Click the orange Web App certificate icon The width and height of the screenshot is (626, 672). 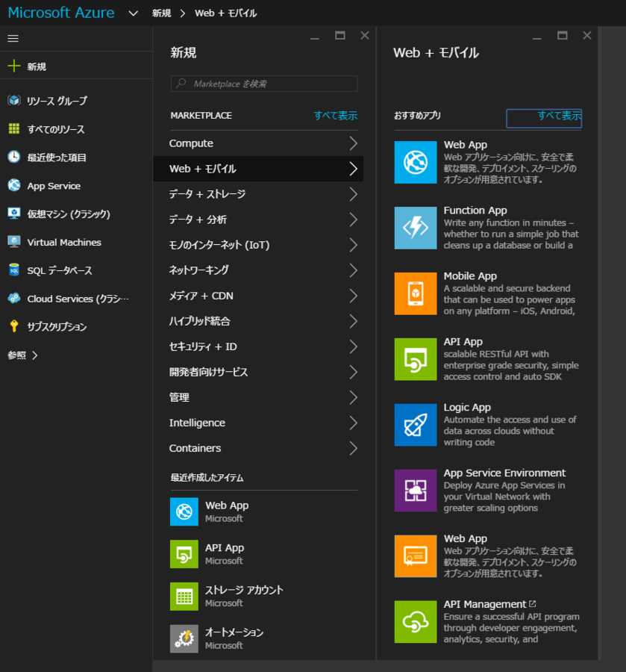(x=416, y=556)
